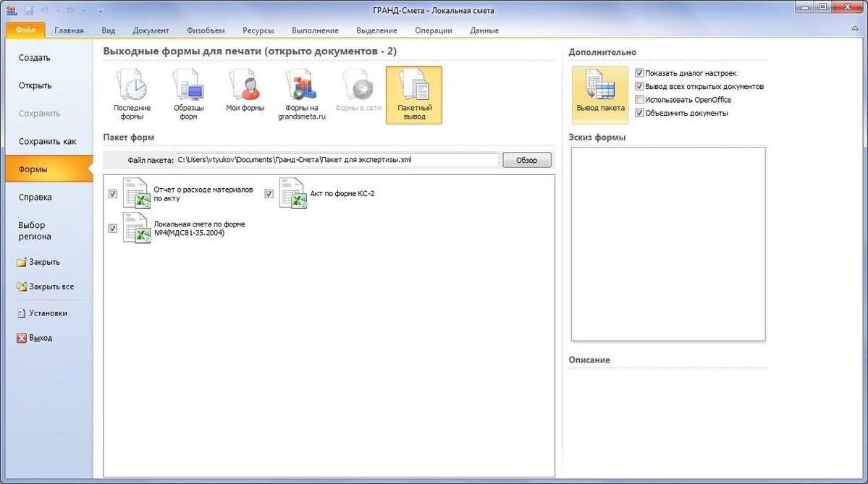Image resolution: width=868 pixels, height=484 pixels.
Task: Switch to the Физобъем tab
Action: tap(206, 30)
